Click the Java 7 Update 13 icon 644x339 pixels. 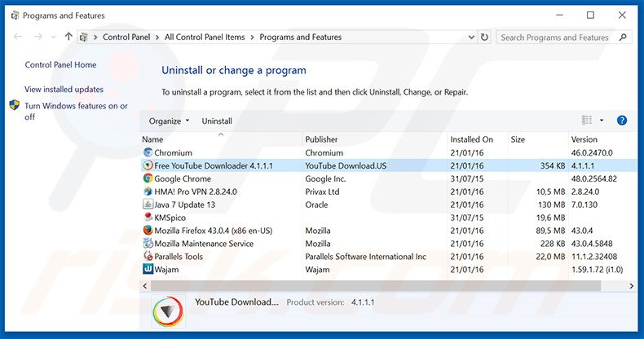[x=148, y=204]
